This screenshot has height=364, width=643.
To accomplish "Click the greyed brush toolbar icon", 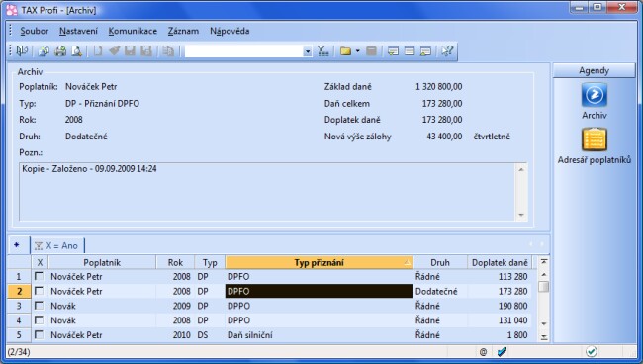I will [x=115, y=51].
